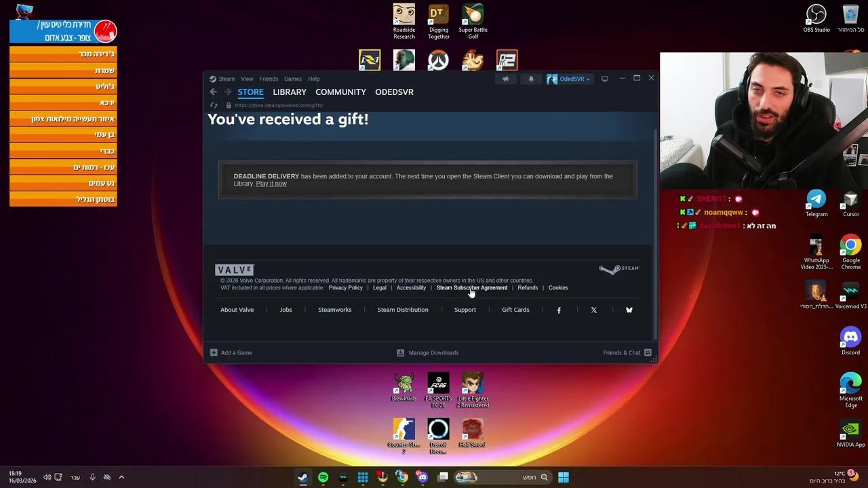Open the Games menu in Steam

click(293, 79)
